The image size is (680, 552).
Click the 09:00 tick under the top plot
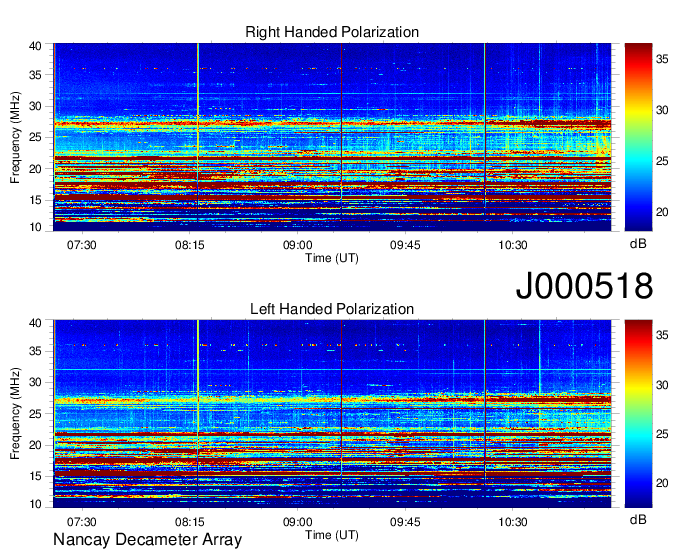click(x=298, y=245)
